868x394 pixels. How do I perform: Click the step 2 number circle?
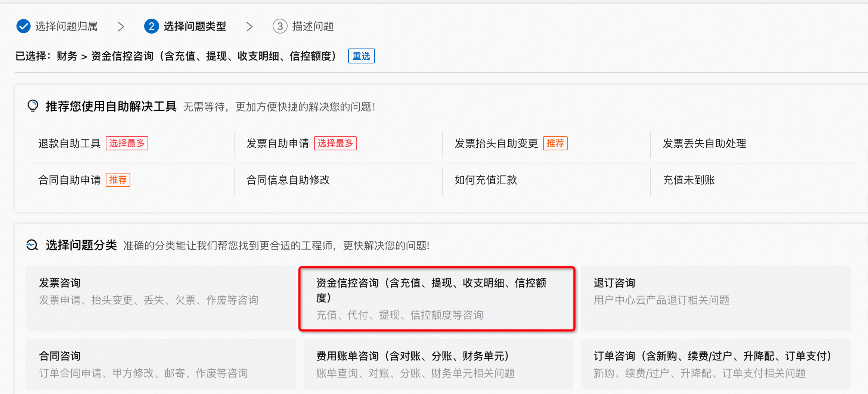[151, 26]
